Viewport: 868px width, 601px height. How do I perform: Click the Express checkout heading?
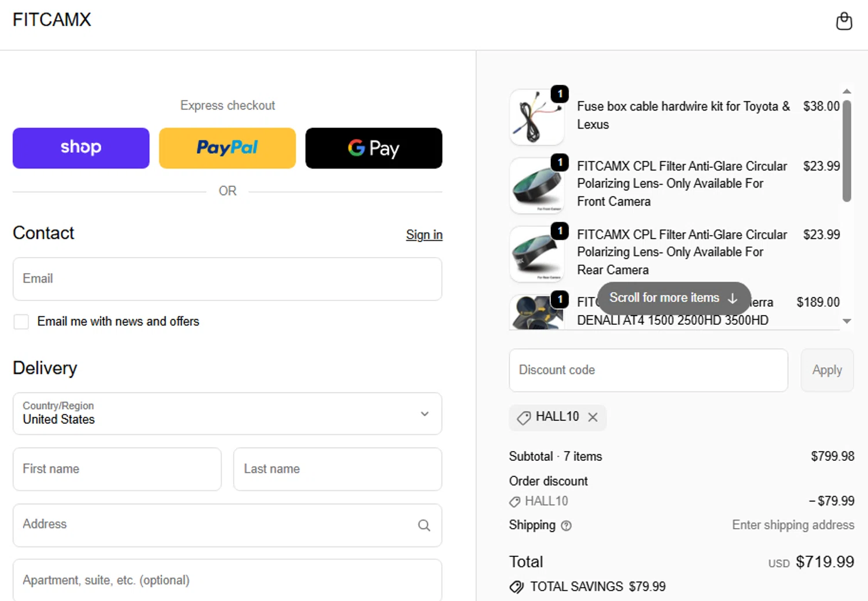tap(227, 105)
